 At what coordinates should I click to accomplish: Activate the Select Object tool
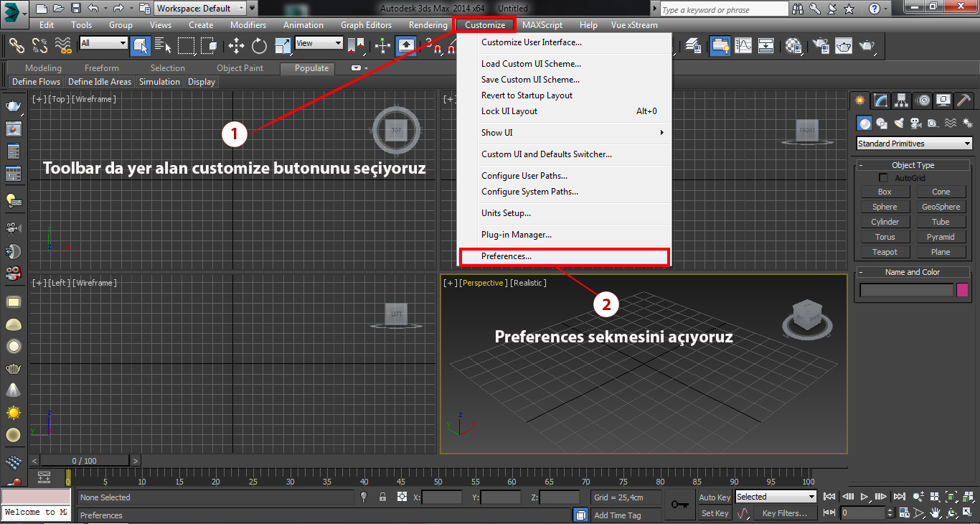click(x=141, y=45)
